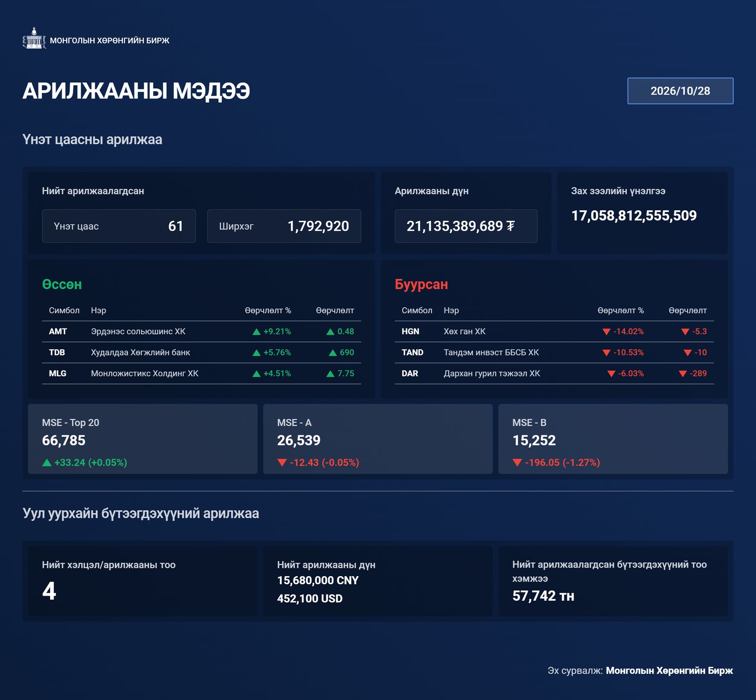Click the trade total 21,135,389,689 ₮ box
756x700 pixels.
[466, 226]
